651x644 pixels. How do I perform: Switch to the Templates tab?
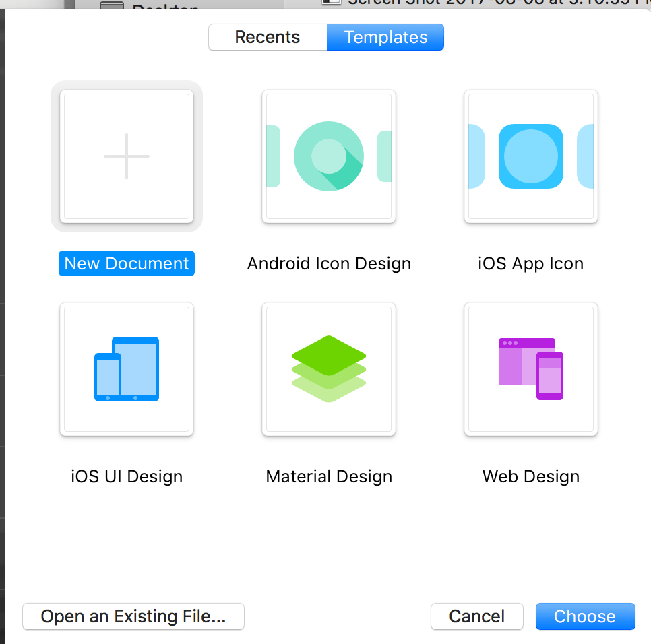coord(385,37)
